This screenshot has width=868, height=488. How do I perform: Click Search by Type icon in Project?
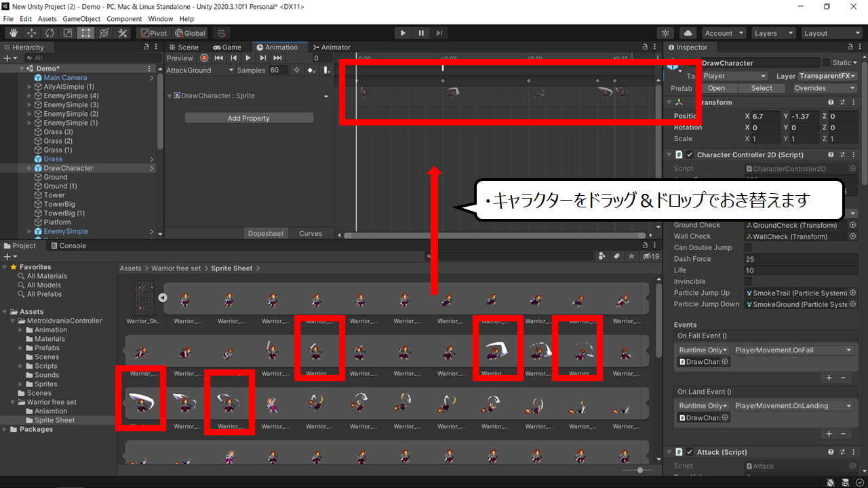pyautogui.click(x=602, y=256)
